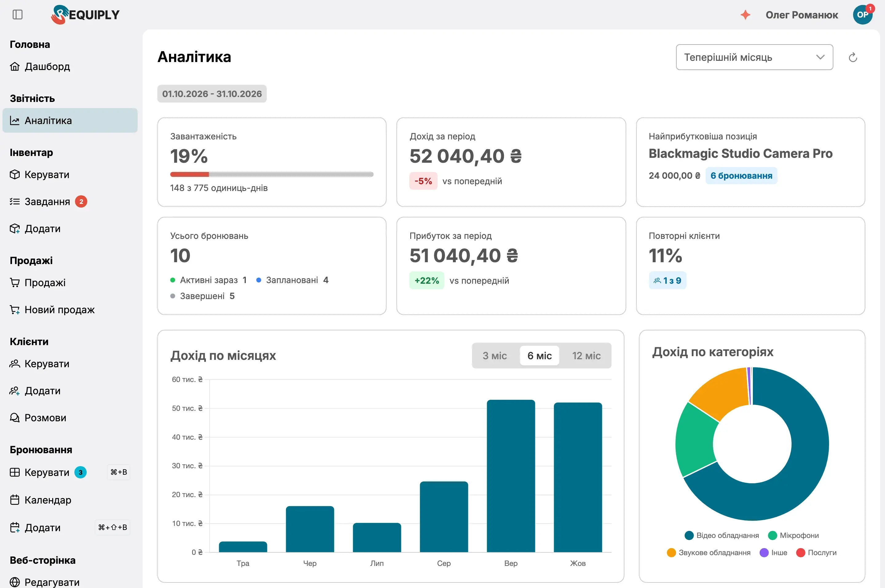Click Blackmagic Studio Camera Pro title

click(741, 154)
